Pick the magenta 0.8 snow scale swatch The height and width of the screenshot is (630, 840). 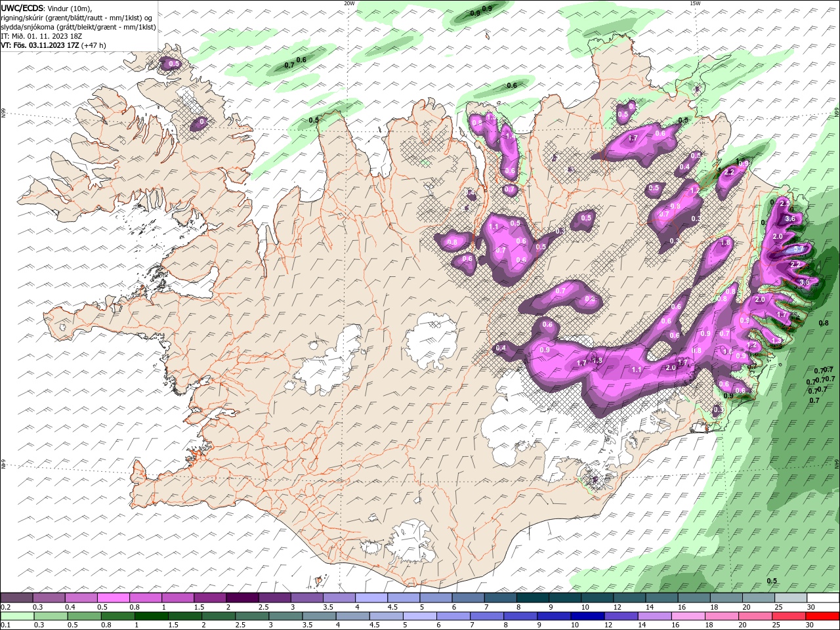click(x=145, y=598)
